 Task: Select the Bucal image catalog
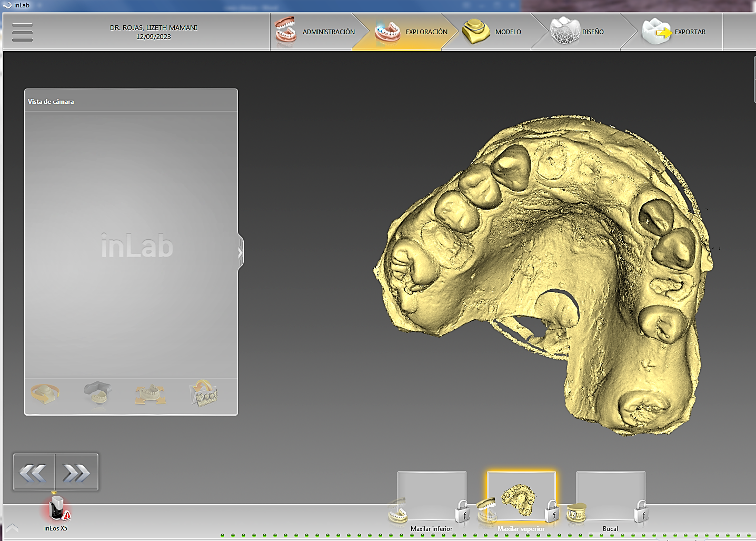tap(611, 496)
